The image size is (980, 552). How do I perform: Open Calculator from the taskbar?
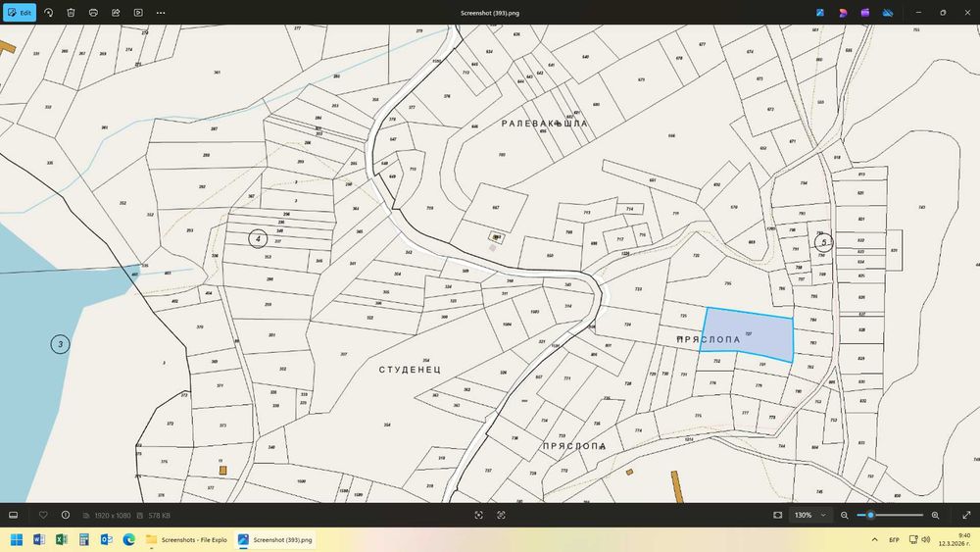[x=83, y=539]
